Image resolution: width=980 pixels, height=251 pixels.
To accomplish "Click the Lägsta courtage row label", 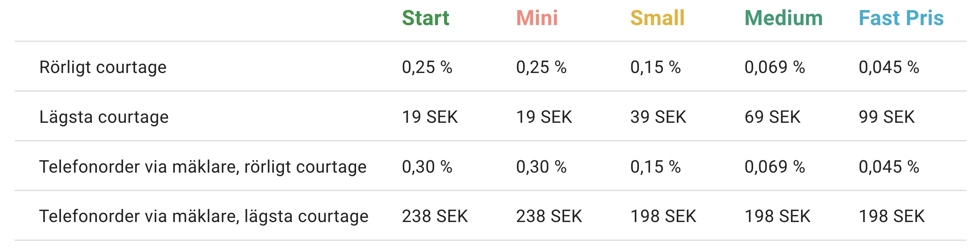I will 104,117.
